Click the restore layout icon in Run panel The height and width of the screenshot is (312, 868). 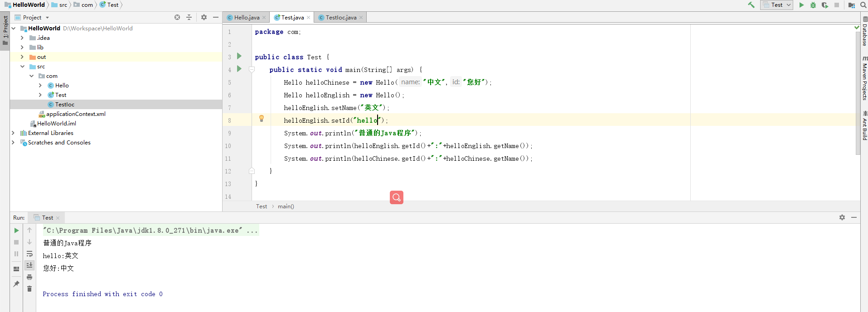point(16,269)
